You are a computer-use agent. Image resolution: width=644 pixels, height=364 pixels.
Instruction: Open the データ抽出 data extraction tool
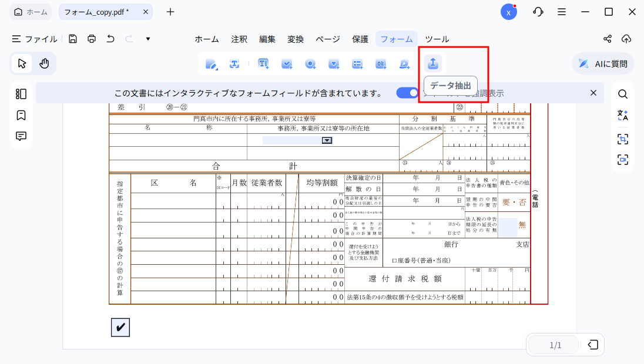432,63
